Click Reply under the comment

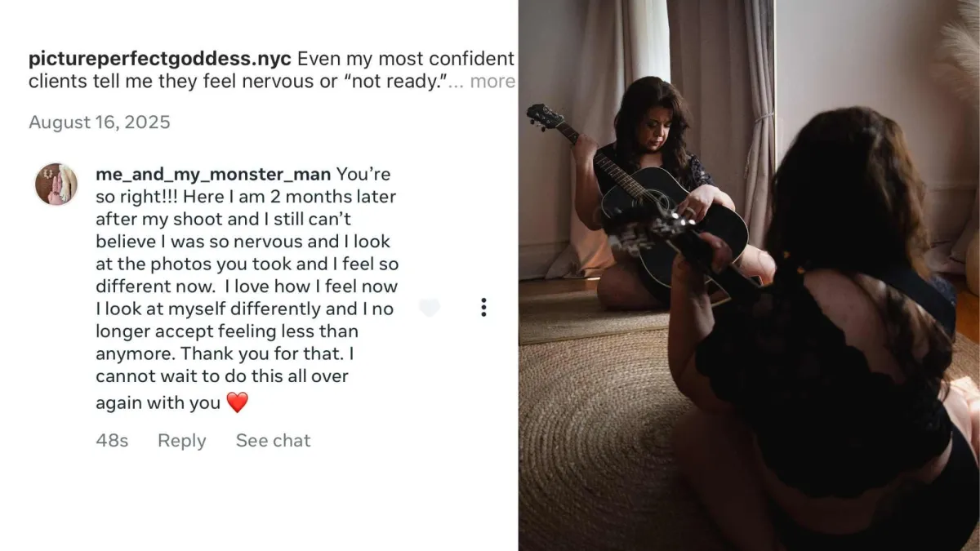[181, 441]
